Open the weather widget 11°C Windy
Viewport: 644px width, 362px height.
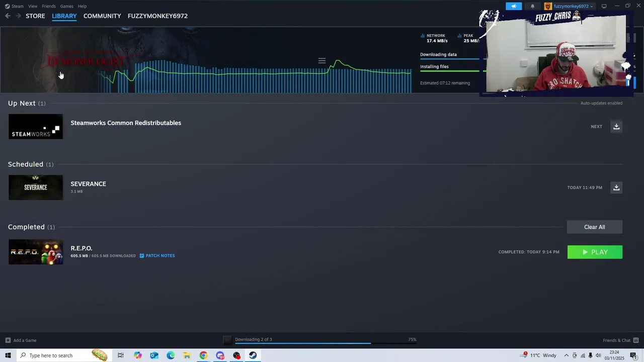[539, 355]
